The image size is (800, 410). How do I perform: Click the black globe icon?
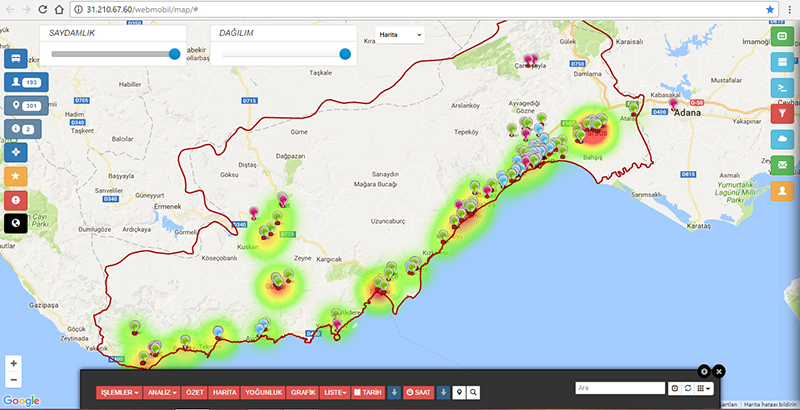(16, 223)
